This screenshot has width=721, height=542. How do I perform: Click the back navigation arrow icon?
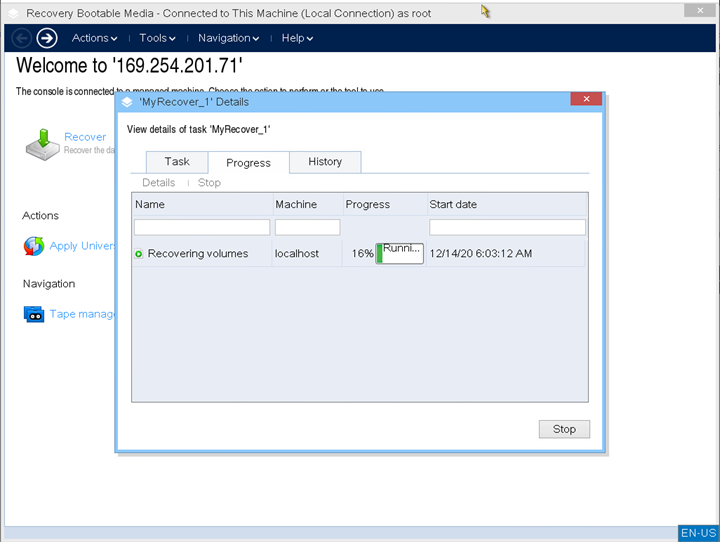coord(21,38)
